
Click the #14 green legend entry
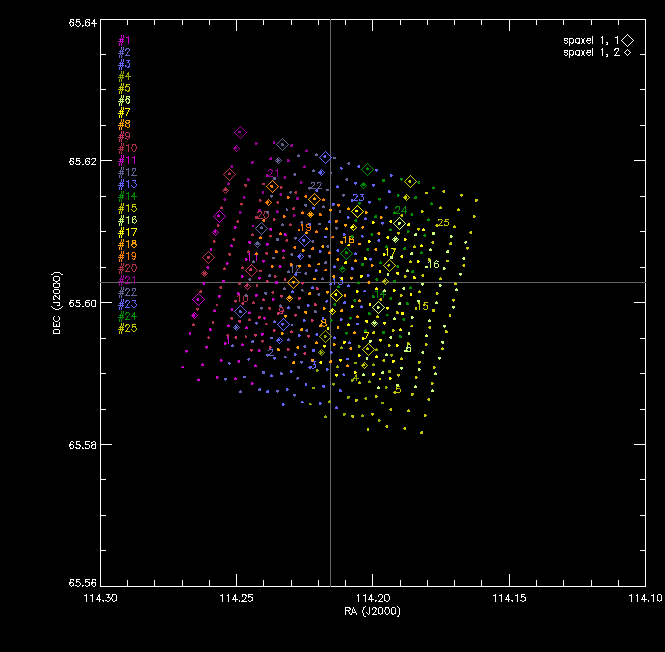coord(128,196)
